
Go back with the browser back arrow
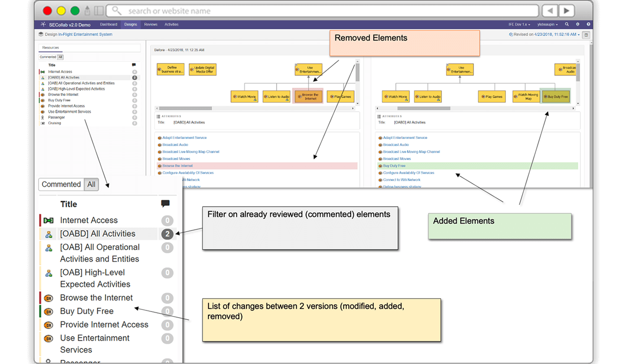pyautogui.click(x=550, y=10)
